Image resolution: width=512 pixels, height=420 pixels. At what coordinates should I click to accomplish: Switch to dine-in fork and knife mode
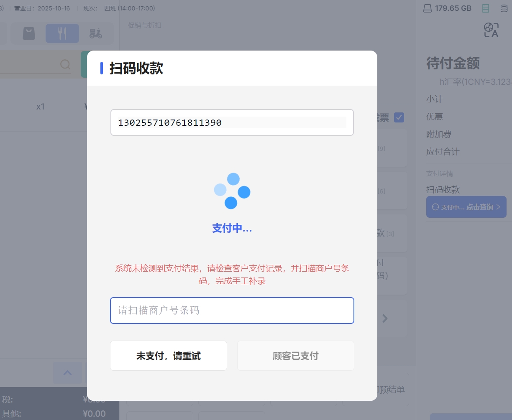[62, 33]
